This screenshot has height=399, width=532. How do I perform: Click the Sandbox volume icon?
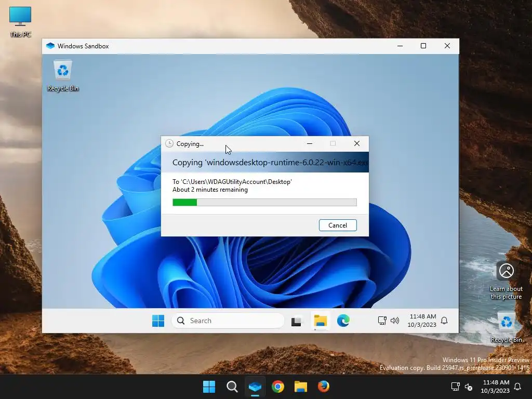(395, 321)
